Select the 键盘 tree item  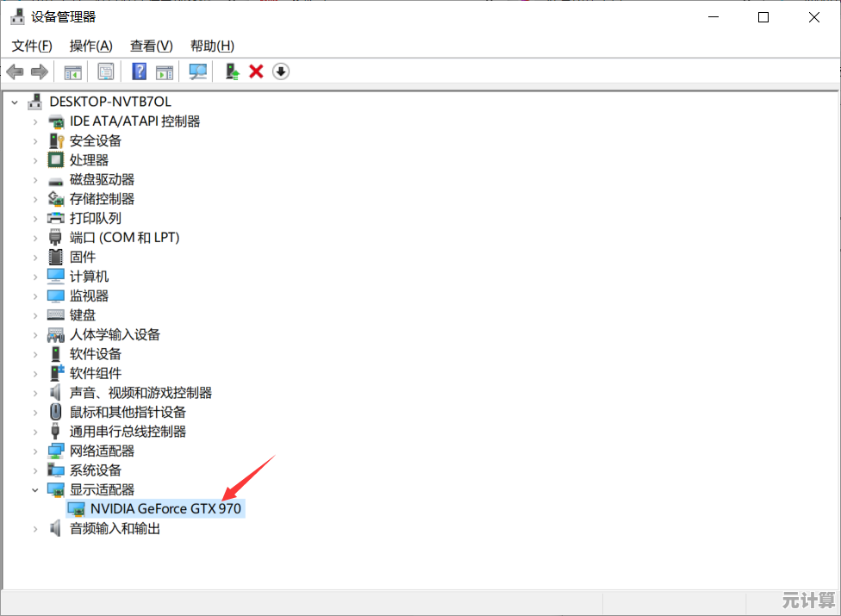point(83,315)
